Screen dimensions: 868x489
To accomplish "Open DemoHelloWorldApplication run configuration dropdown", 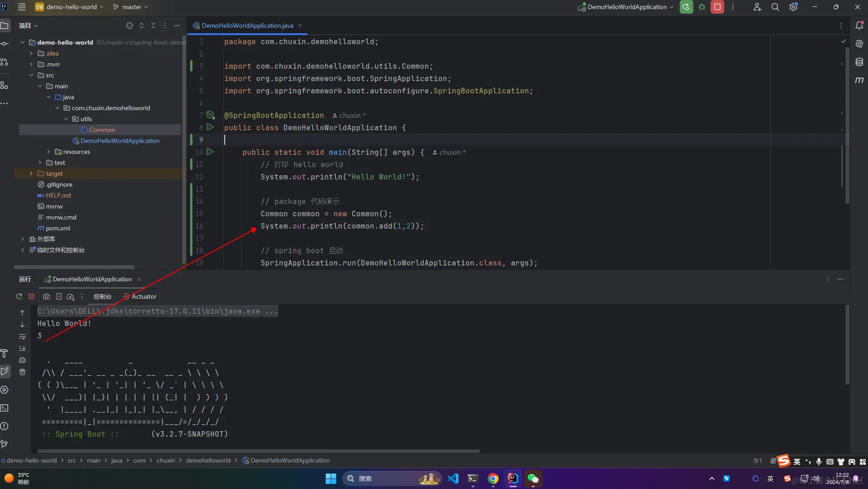I will click(626, 7).
